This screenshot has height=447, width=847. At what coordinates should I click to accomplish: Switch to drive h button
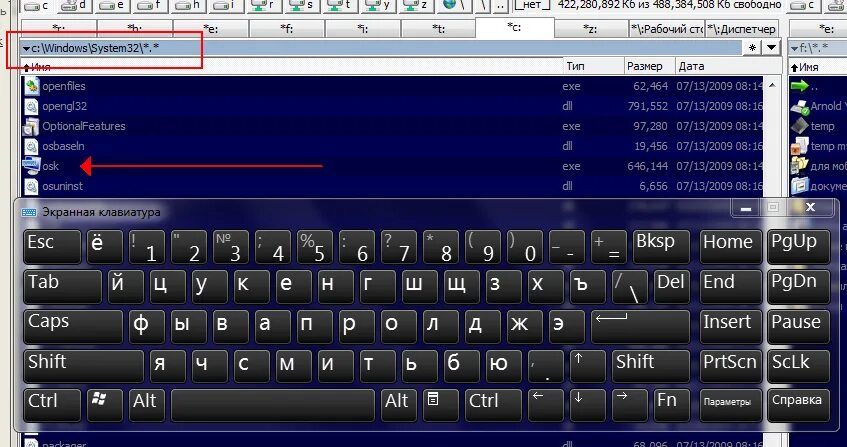[x=189, y=6]
